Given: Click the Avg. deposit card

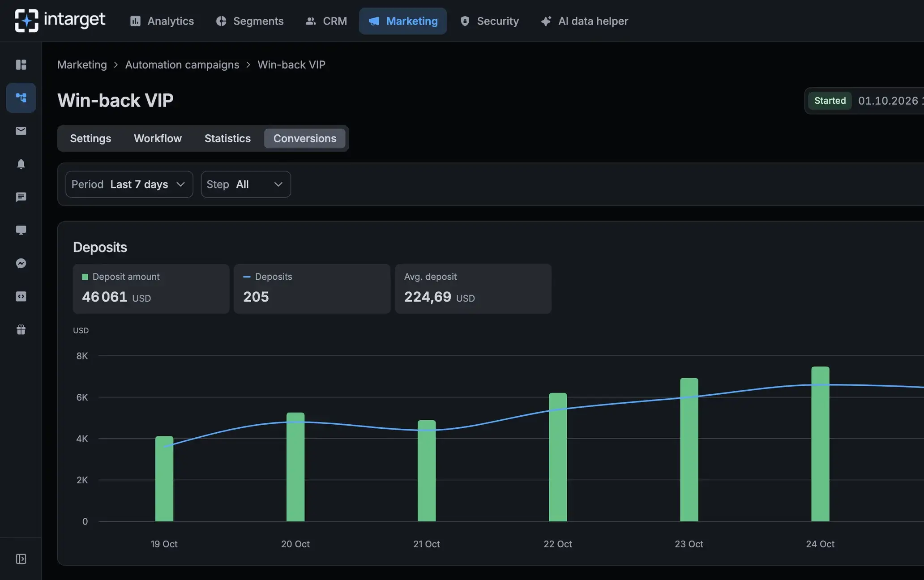Looking at the screenshot, I should [473, 289].
